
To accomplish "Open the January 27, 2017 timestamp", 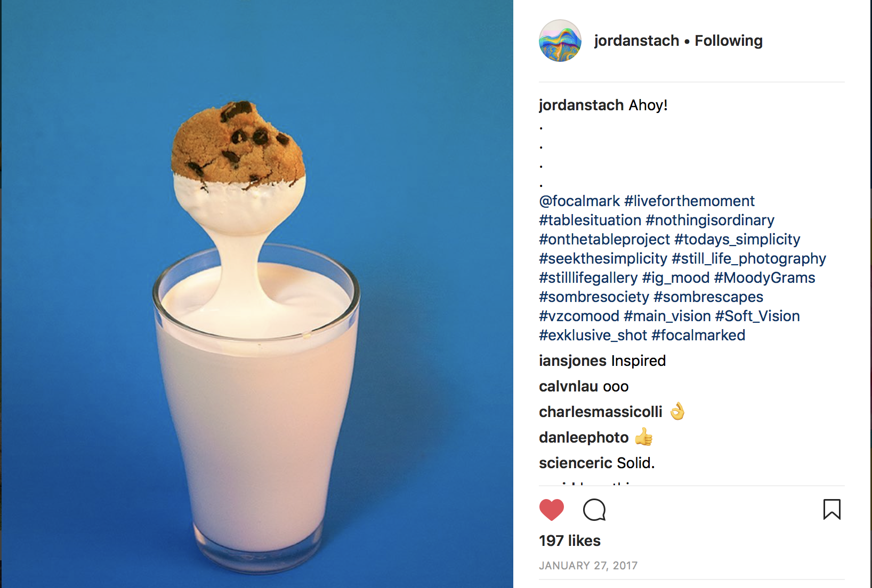I will [x=588, y=566].
